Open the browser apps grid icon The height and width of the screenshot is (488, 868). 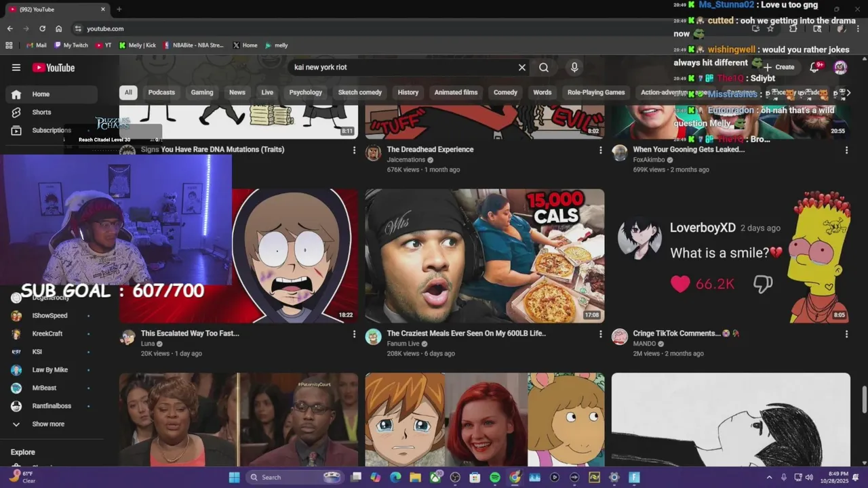click(x=9, y=45)
